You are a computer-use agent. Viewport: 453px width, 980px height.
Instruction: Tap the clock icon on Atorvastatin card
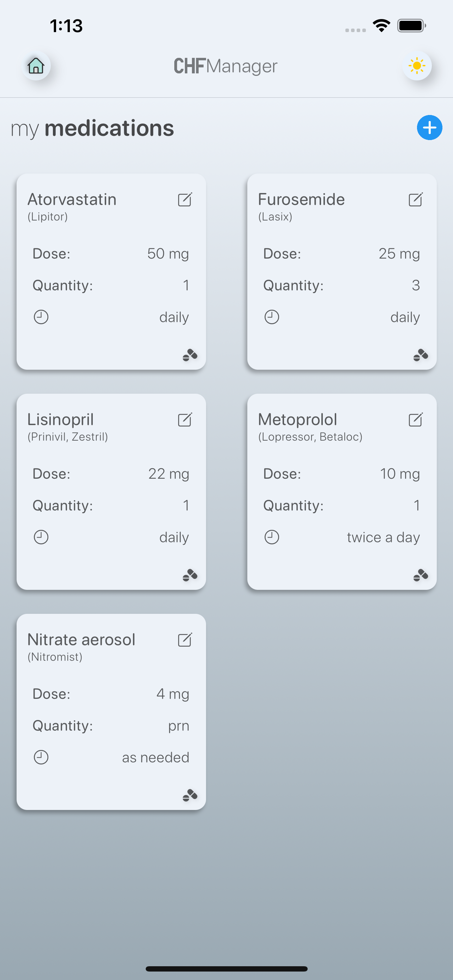41,317
